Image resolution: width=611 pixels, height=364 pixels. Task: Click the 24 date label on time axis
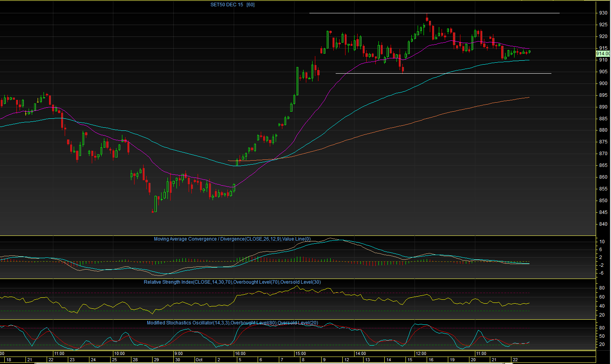[93, 360]
